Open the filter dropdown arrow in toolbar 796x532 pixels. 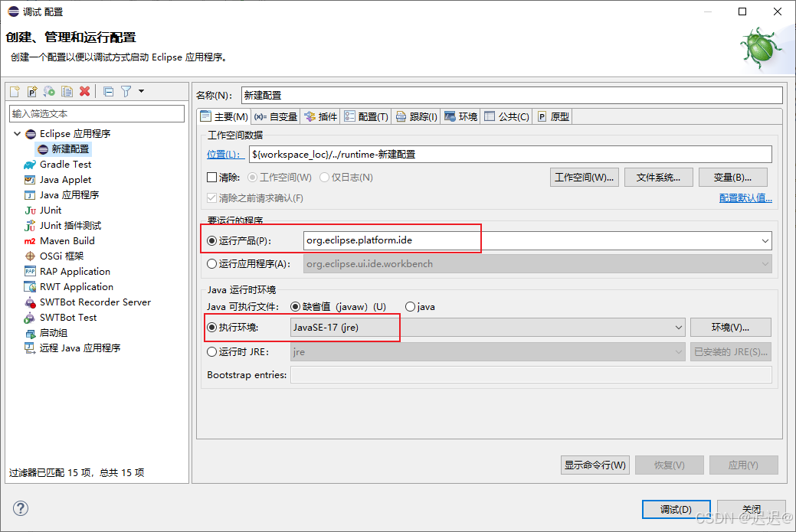[x=141, y=91]
